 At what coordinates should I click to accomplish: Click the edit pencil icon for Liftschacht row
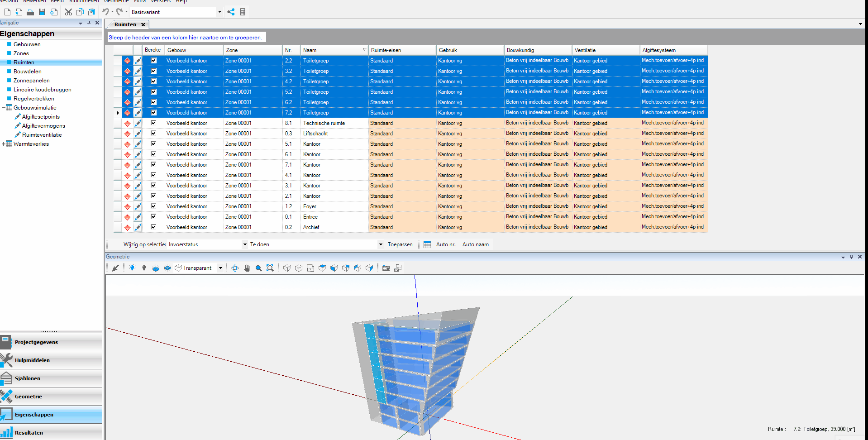(138, 134)
